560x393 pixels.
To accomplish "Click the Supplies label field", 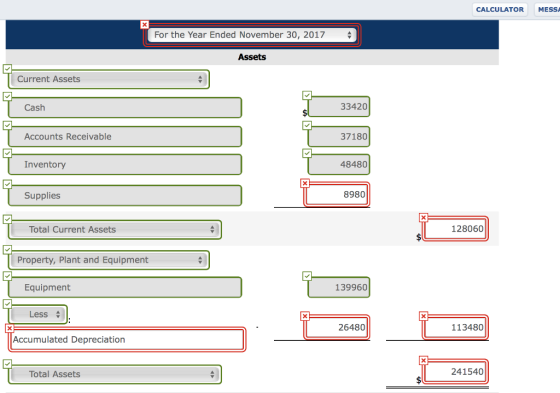I will pos(125,195).
